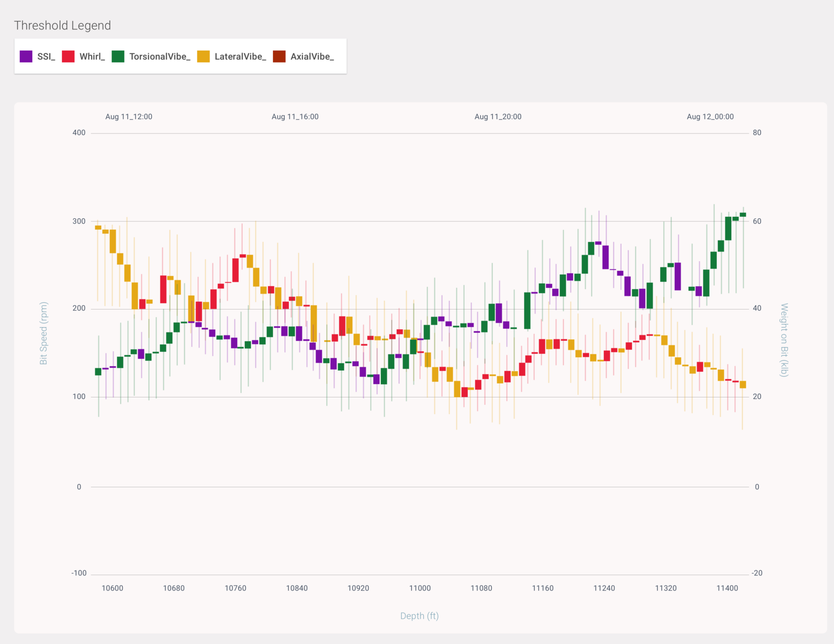Toggle the SSI_ series label
This screenshot has height=644, width=834.
click(46, 57)
